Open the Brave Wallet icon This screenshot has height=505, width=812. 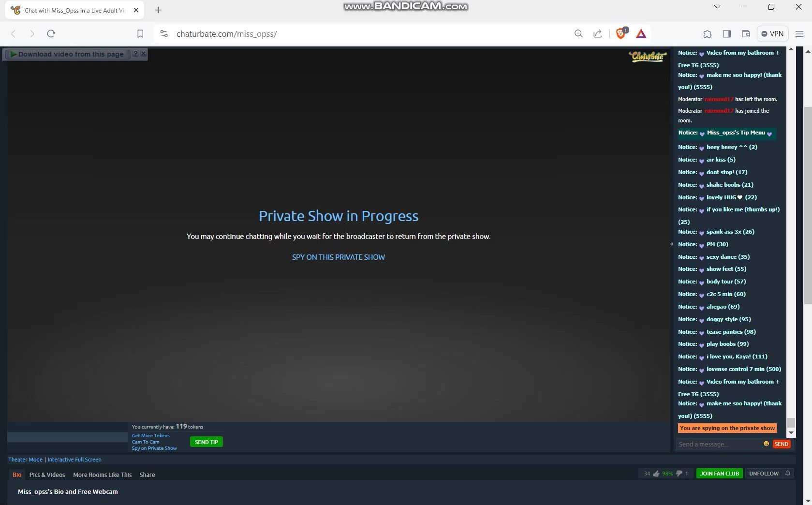[746, 34]
